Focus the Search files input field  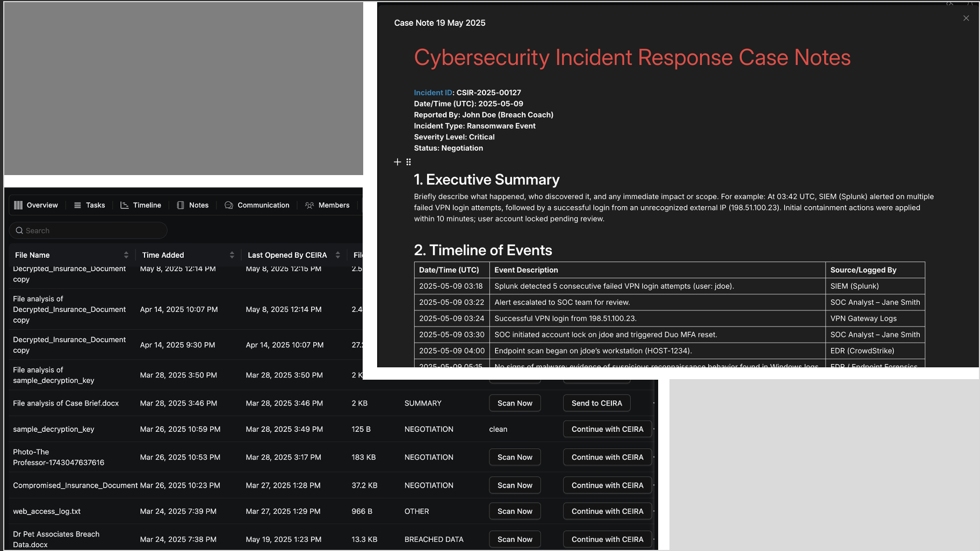pyautogui.click(x=88, y=230)
